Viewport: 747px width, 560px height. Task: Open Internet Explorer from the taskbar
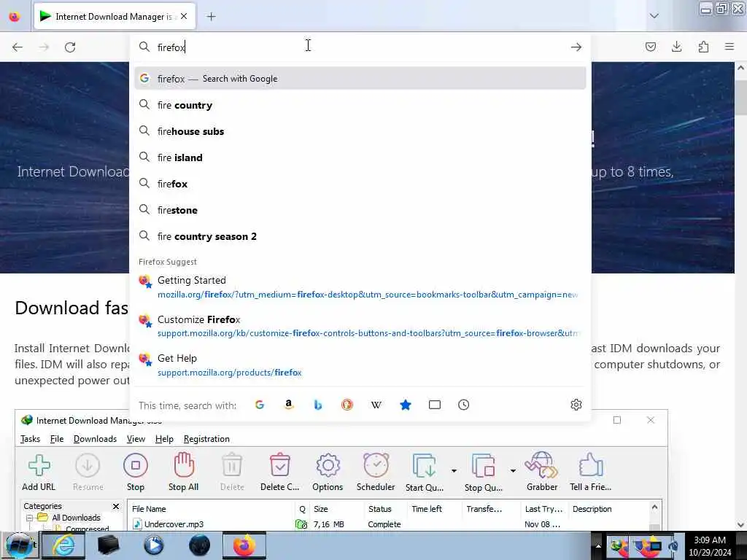[63, 545]
